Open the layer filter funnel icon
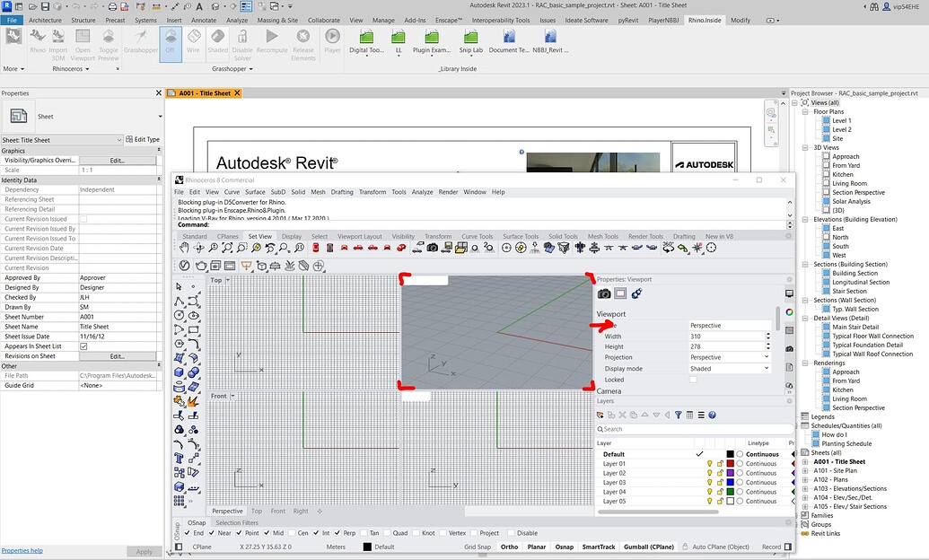Screen dimensions: 929x560 (679, 416)
